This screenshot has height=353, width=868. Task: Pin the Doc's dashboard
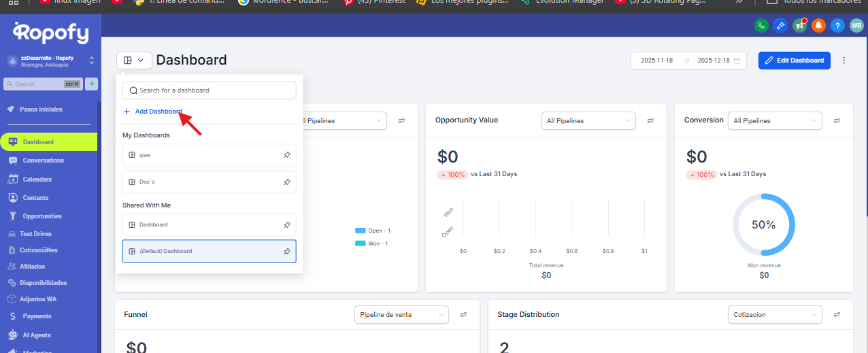coord(286,182)
